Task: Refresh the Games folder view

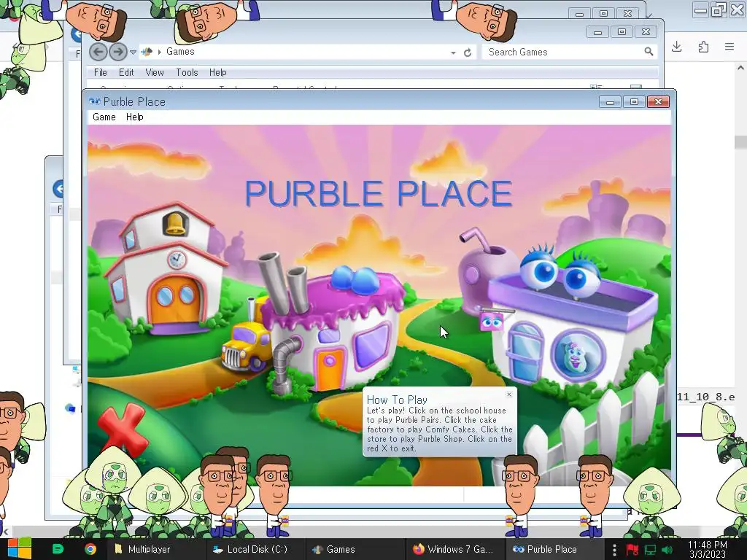Action: pyautogui.click(x=468, y=52)
